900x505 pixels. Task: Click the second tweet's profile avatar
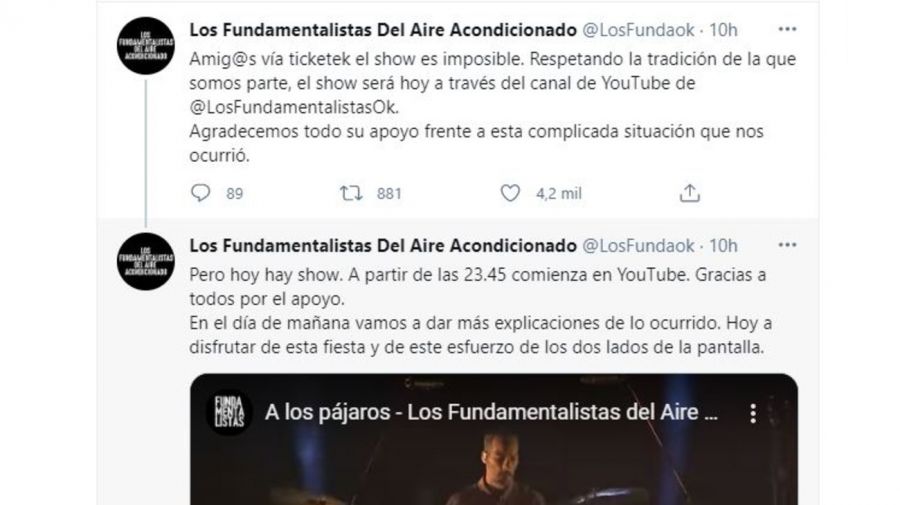tap(146, 261)
